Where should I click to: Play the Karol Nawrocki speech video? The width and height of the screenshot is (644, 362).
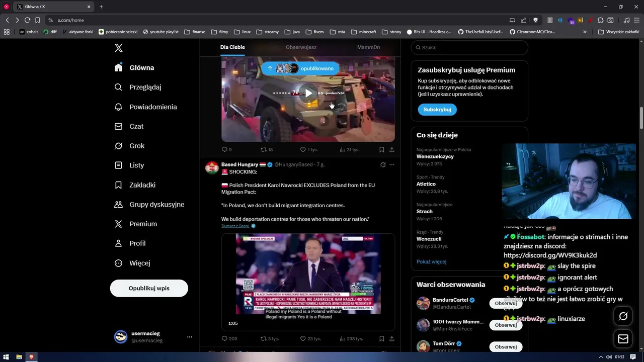pos(308,282)
